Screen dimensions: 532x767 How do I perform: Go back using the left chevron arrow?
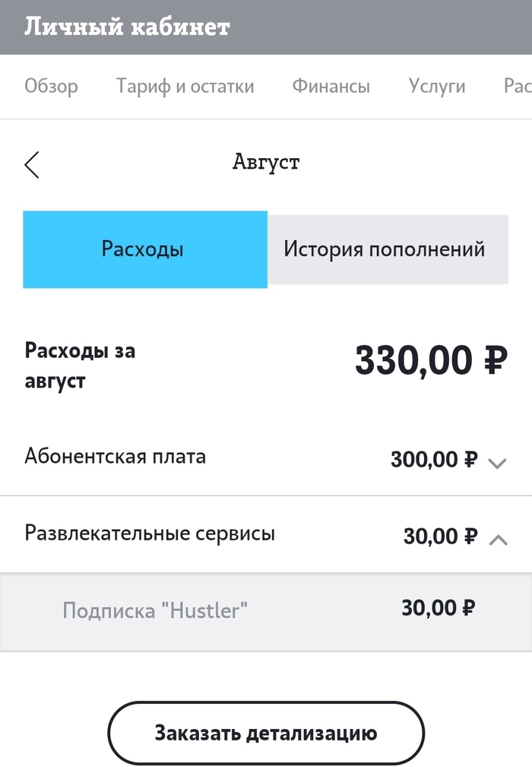pos(32,164)
